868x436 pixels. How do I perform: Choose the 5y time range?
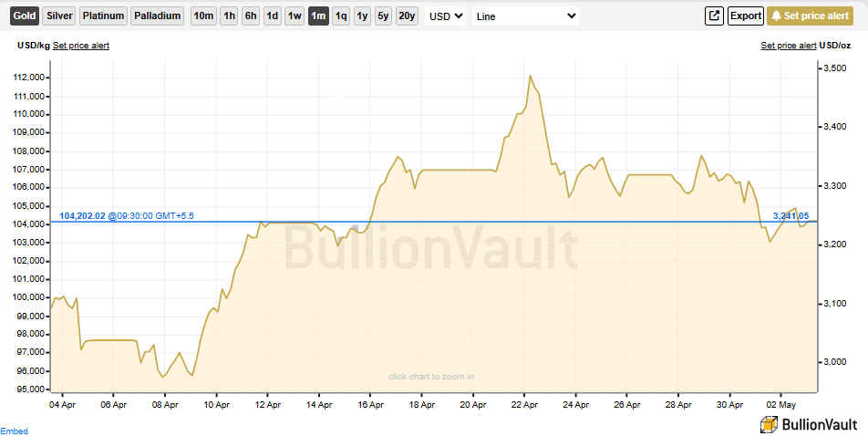[383, 16]
